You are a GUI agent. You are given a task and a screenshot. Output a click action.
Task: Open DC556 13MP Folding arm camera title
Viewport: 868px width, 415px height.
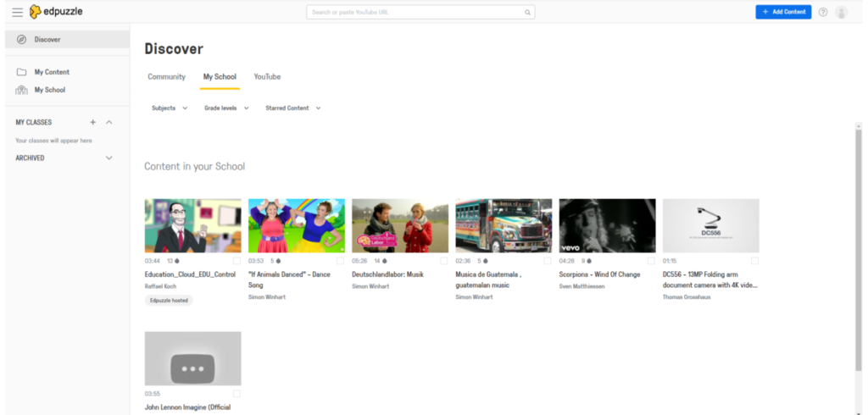tap(710, 280)
